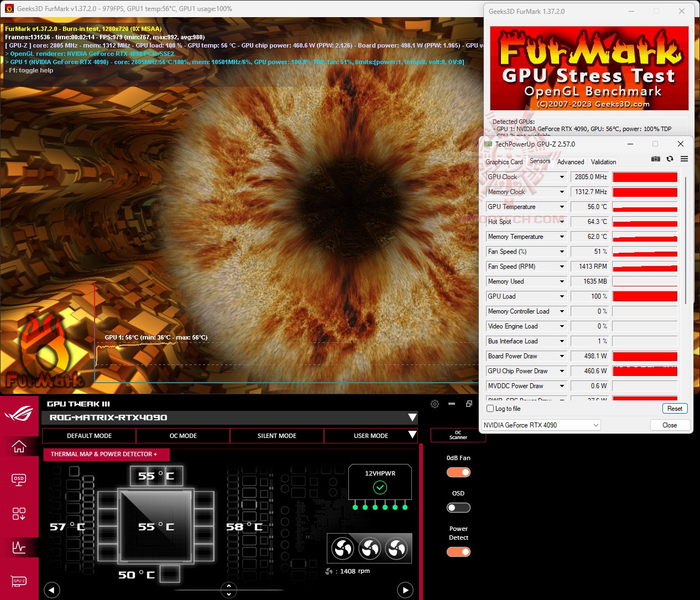Click the third fan icon

pos(396,549)
